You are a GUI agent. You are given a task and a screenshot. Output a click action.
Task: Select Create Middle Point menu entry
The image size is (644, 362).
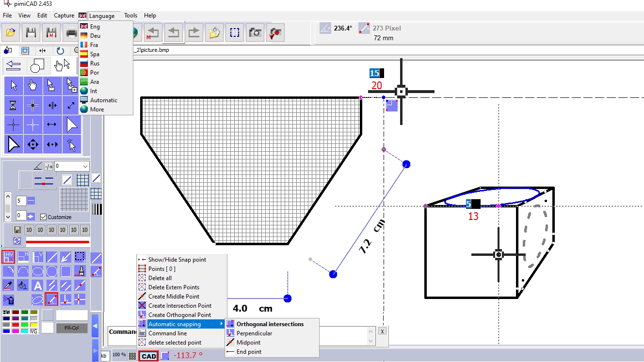[174, 296]
